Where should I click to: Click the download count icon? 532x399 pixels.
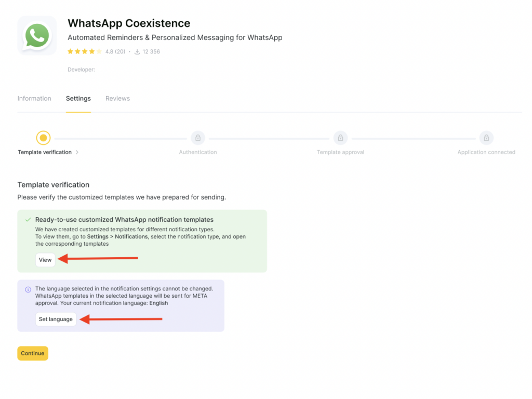(x=137, y=51)
